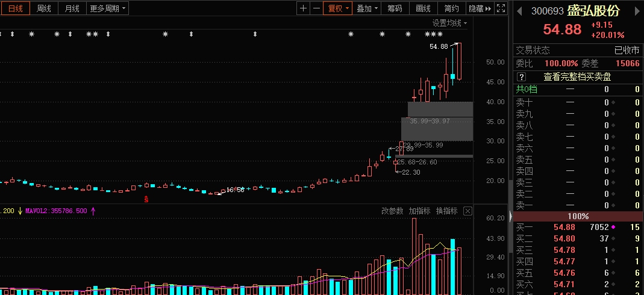The image size is (644, 295).
Task: Close the volume indicator panel X
Action: [468, 211]
